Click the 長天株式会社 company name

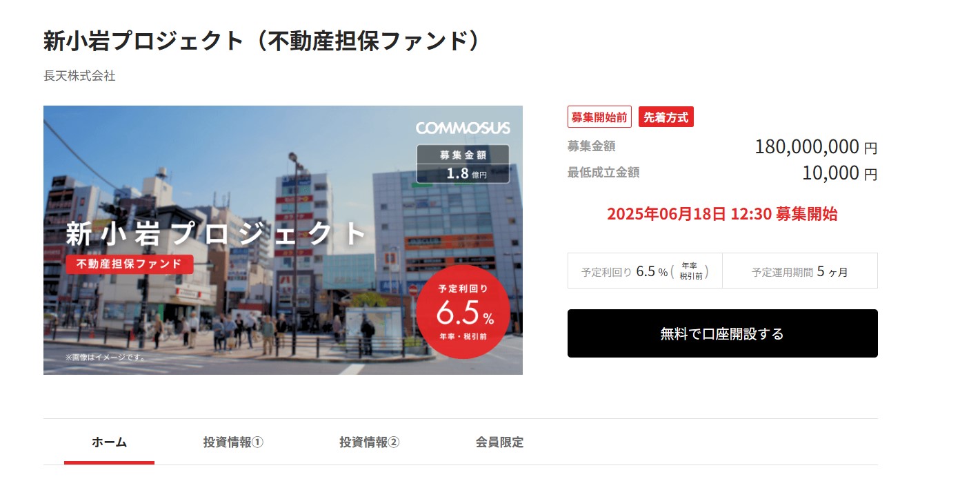coord(79,76)
